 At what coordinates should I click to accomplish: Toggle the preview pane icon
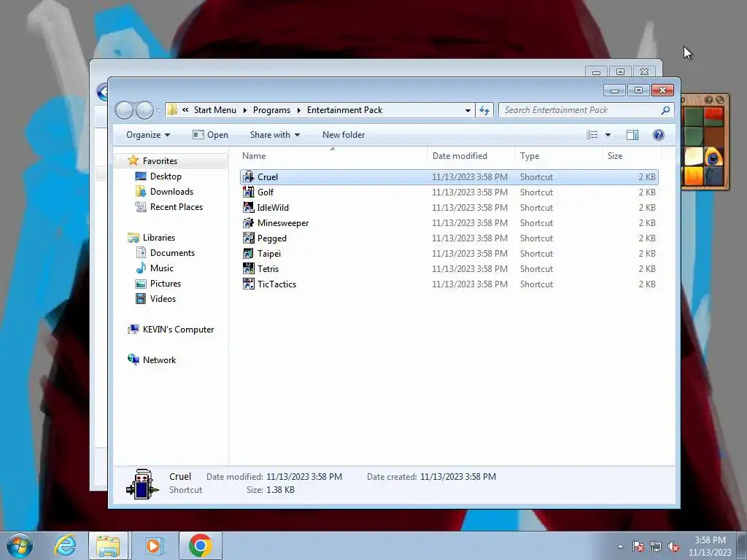[632, 135]
